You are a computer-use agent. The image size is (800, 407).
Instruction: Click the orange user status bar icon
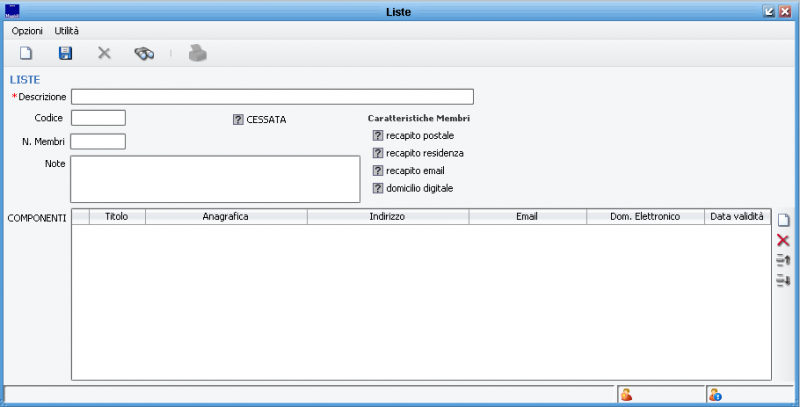pyautogui.click(x=627, y=394)
